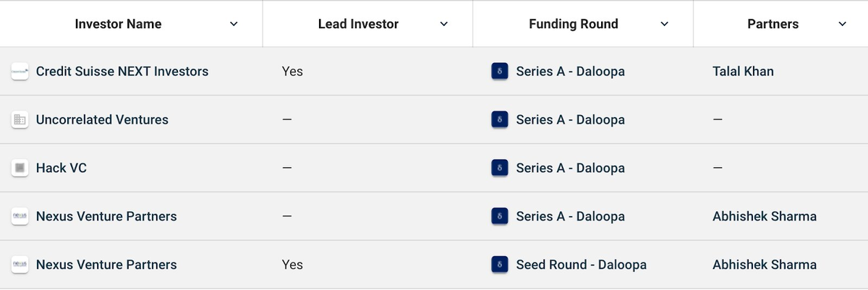Expand the Funding Round column dropdown
This screenshot has height=290, width=868.
[665, 25]
